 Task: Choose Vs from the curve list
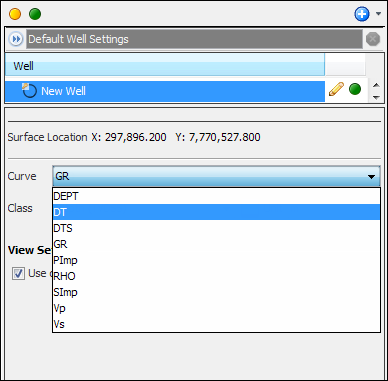pyautogui.click(x=216, y=324)
